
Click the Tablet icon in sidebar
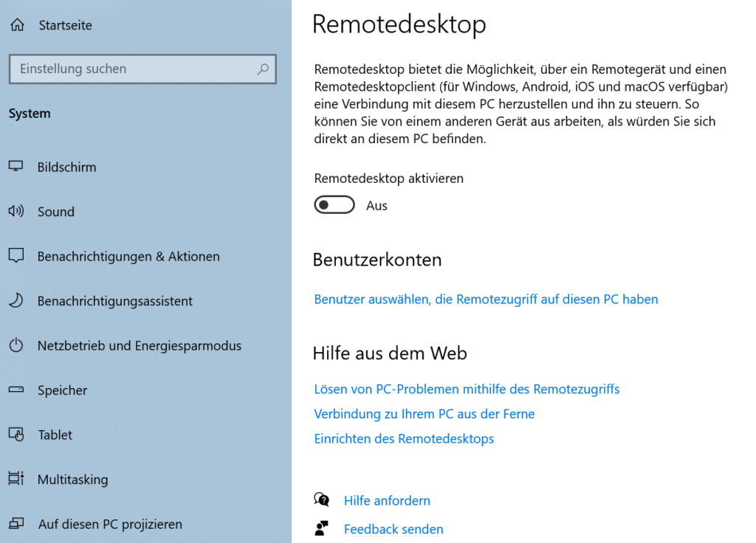[16, 435]
